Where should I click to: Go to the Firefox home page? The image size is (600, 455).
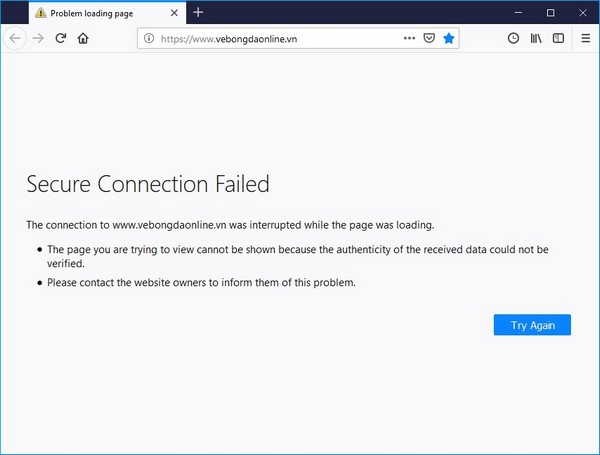click(83, 38)
